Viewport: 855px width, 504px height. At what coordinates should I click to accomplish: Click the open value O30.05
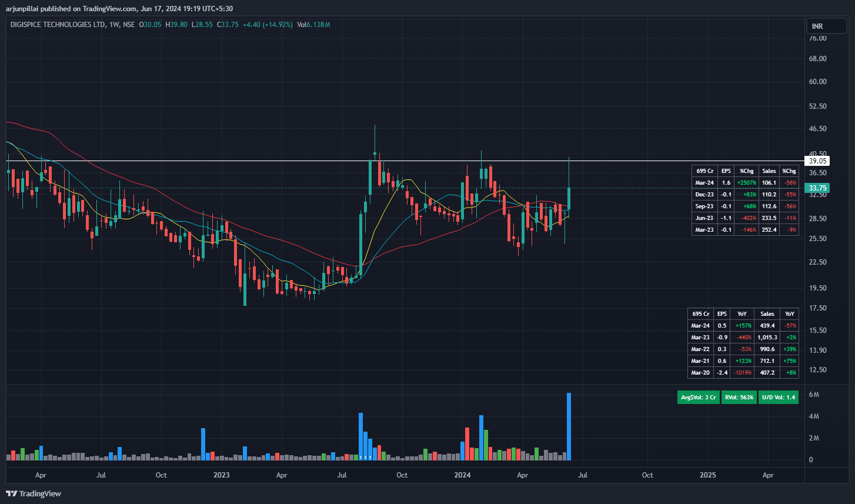150,25
